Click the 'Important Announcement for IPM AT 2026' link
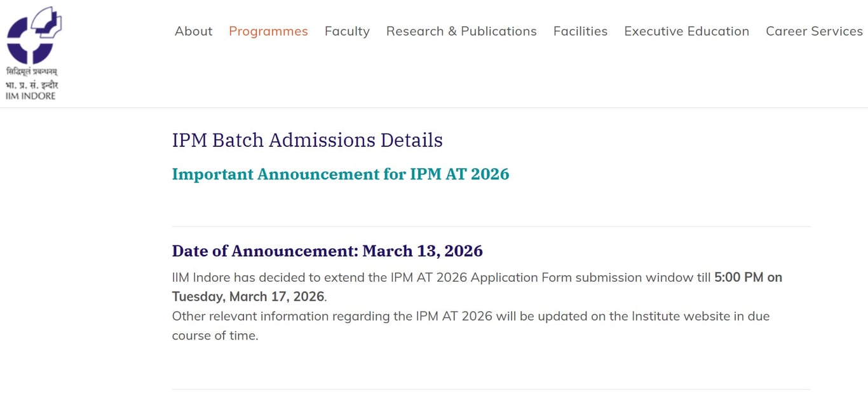 [341, 174]
